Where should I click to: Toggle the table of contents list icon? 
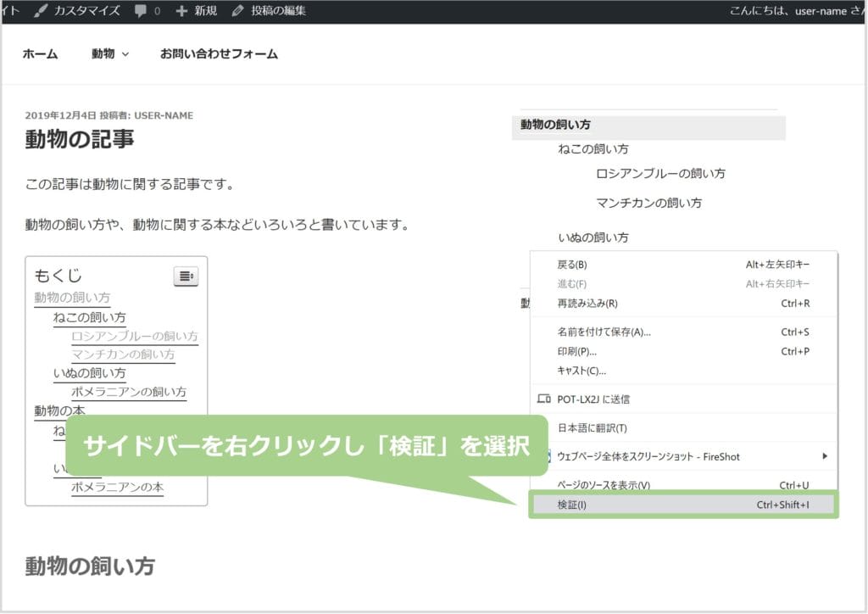[186, 276]
